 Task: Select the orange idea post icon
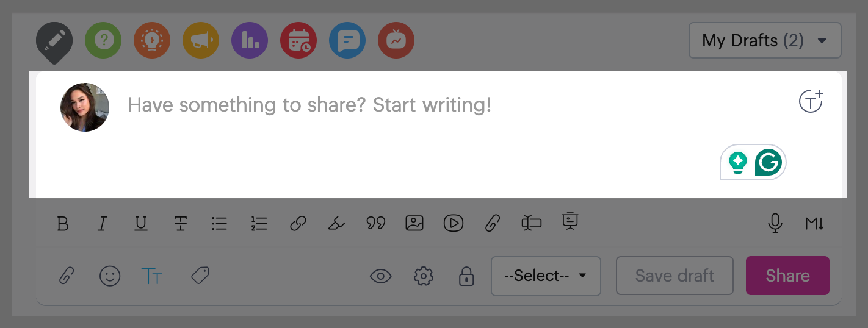(x=152, y=41)
